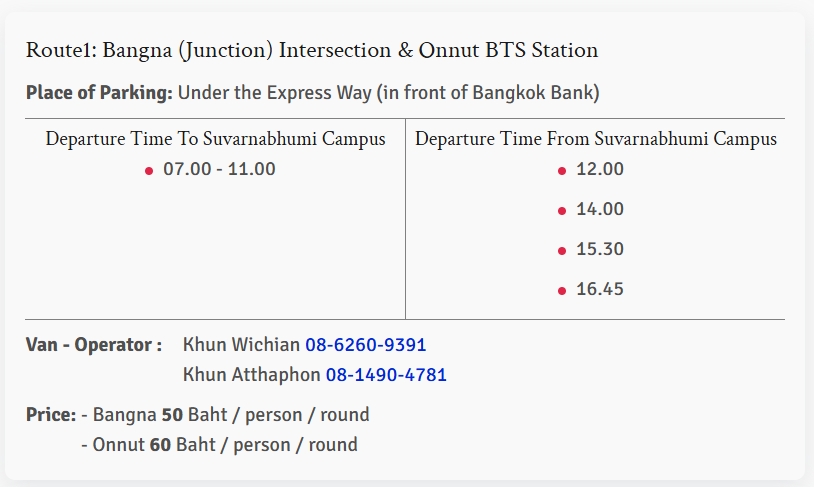
Task: Select the Route1 Bangna Intersection heading
Action: tap(312, 50)
